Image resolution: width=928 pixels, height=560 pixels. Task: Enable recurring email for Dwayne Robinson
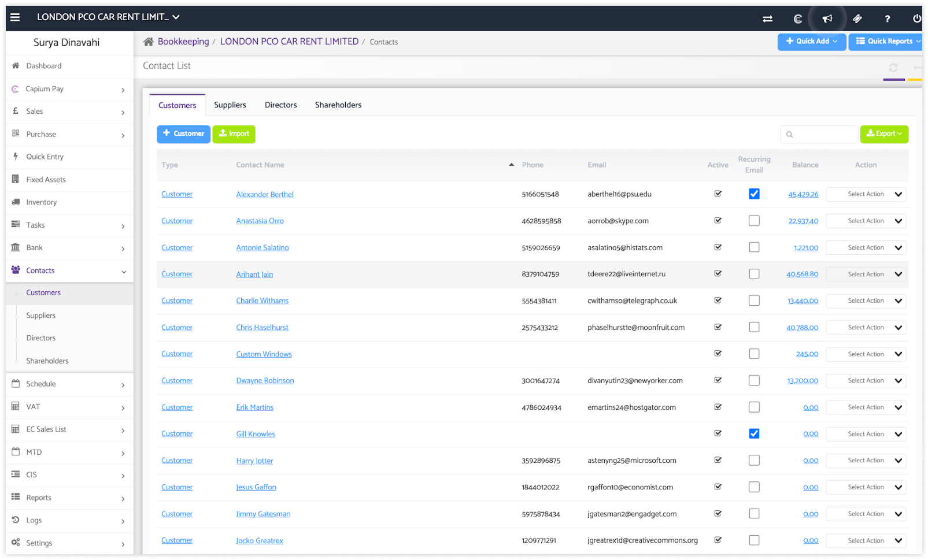click(x=754, y=380)
